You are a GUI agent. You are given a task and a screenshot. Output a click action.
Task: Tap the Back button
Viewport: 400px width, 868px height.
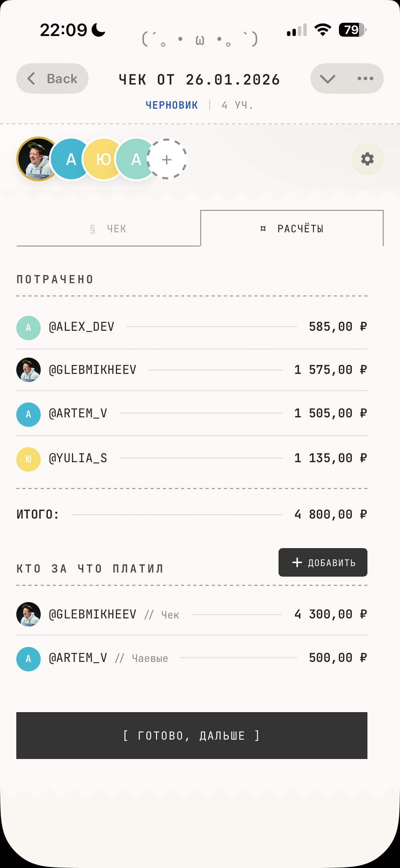53,78
